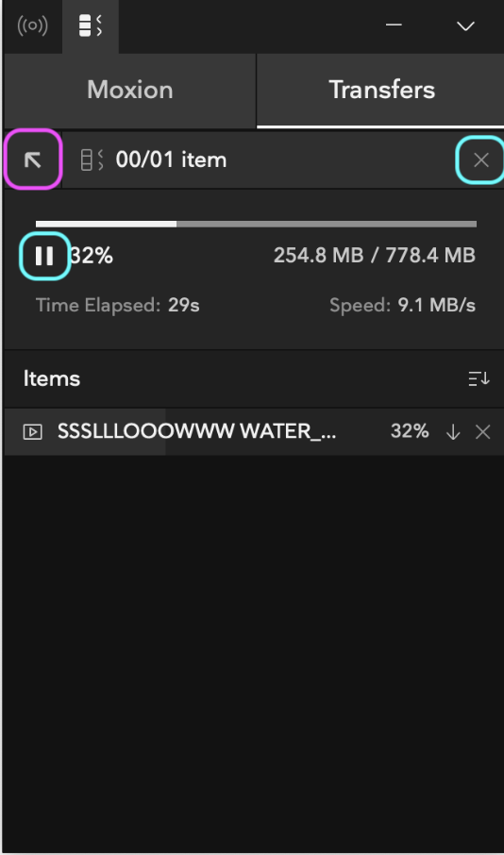The width and height of the screenshot is (504, 855).
Task: Expand the chevron dropdown in top bar
Action: click(x=465, y=26)
